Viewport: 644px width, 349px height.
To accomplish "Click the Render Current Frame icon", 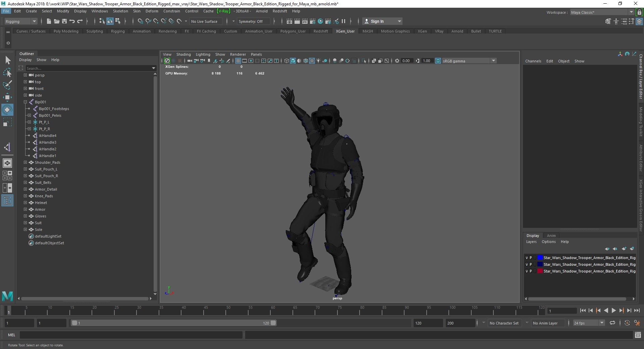I will click(x=297, y=21).
